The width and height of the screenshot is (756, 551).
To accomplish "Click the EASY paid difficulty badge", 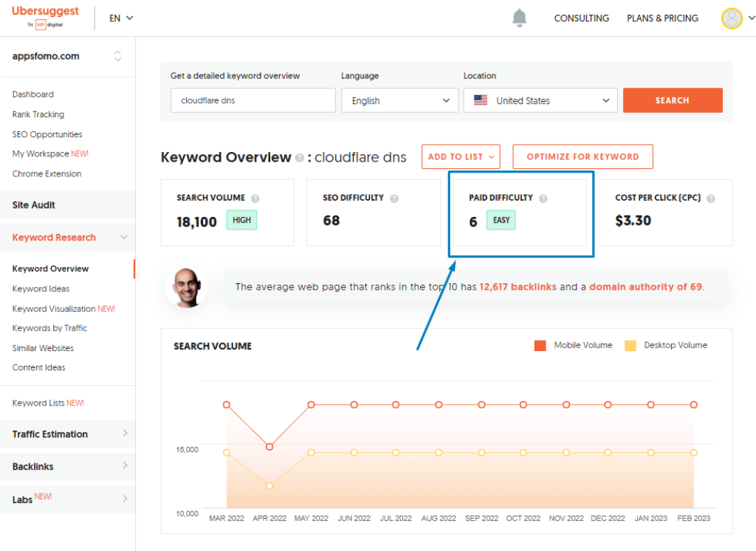I will coord(501,220).
